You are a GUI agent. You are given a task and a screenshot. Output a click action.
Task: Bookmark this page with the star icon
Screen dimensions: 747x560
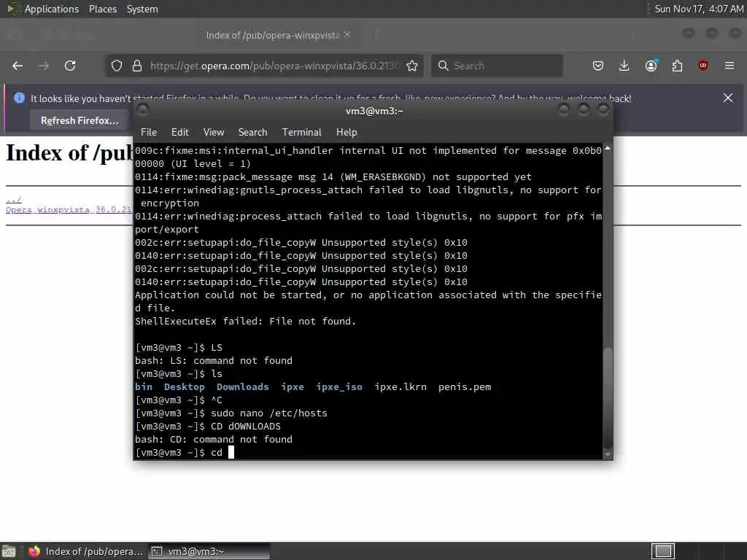412,66
